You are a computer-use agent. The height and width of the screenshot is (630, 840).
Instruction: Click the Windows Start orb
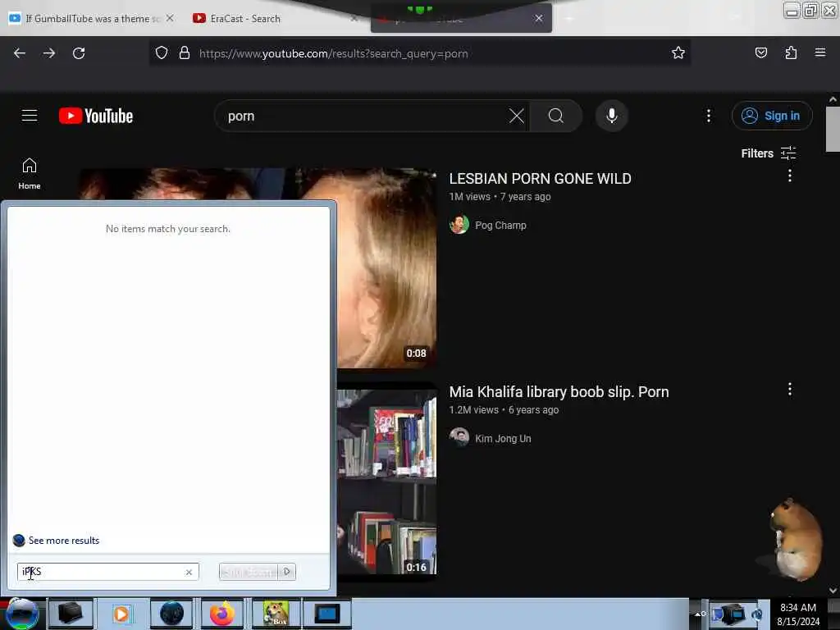coord(22,614)
